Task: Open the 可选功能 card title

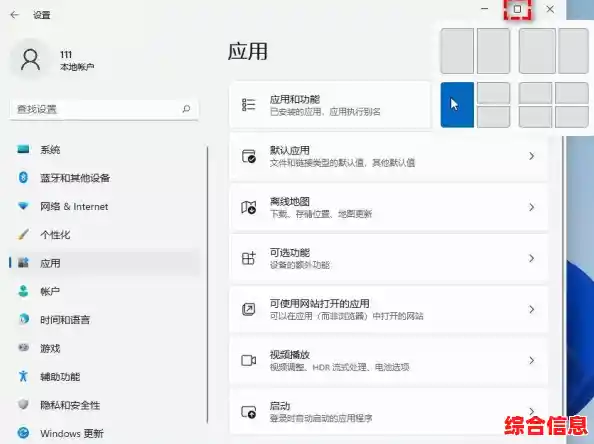Action: pyautogui.click(x=289, y=252)
